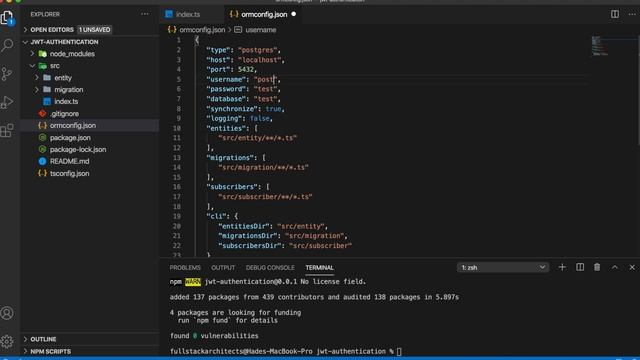Open the Accounts menu icon
This screenshot has height=360, width=640.
click(7, 313)
